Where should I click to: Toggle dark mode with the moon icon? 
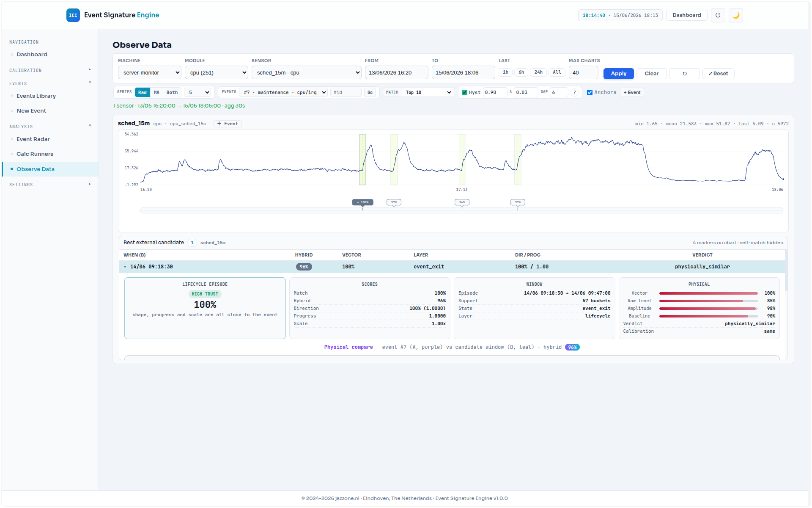736,15
